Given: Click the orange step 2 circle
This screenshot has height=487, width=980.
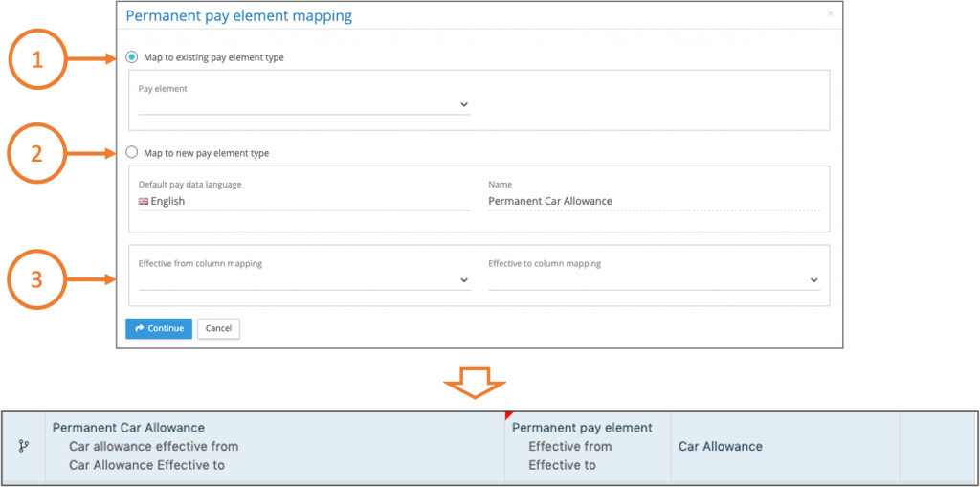Looking at the screenshot, I should pyautogui.click(x=37, y=153).
